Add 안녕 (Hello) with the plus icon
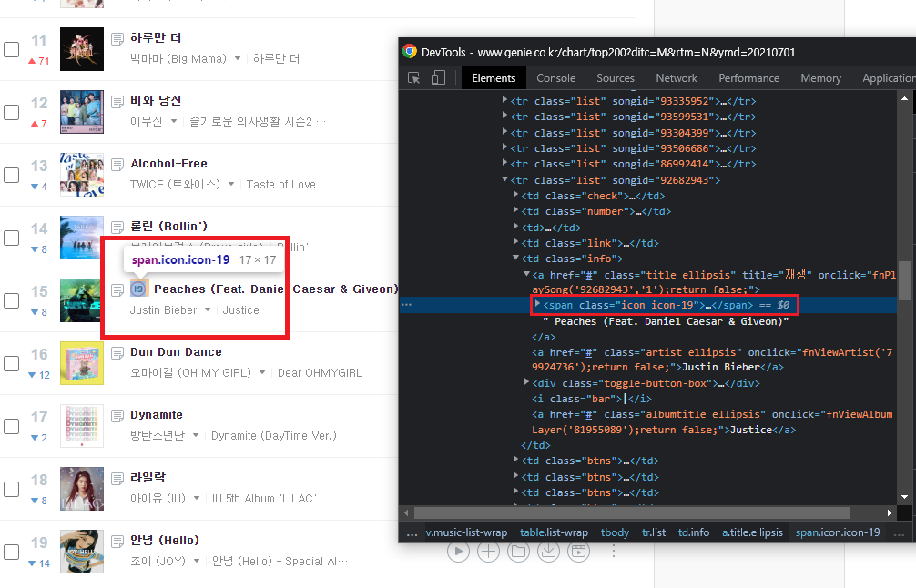 (x=488, y=552)
